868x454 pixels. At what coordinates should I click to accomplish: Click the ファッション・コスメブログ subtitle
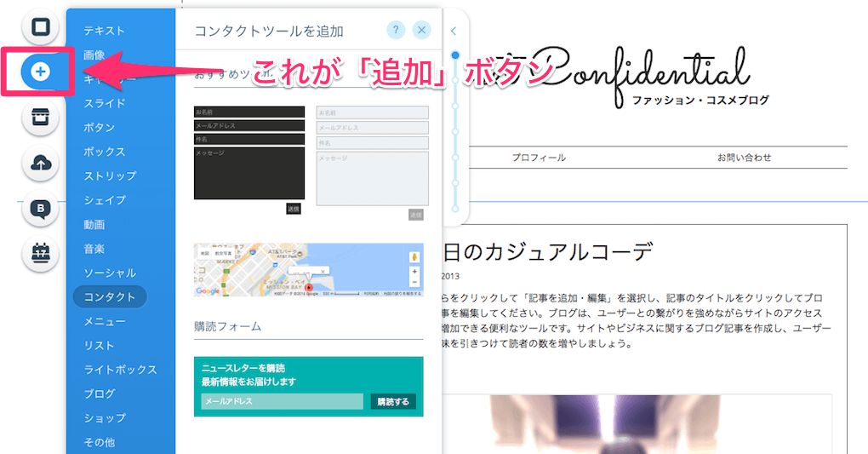point(700,101)
